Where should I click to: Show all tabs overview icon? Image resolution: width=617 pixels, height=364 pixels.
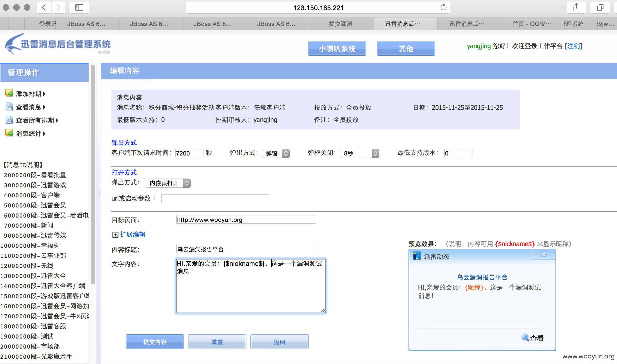(600, 7)
